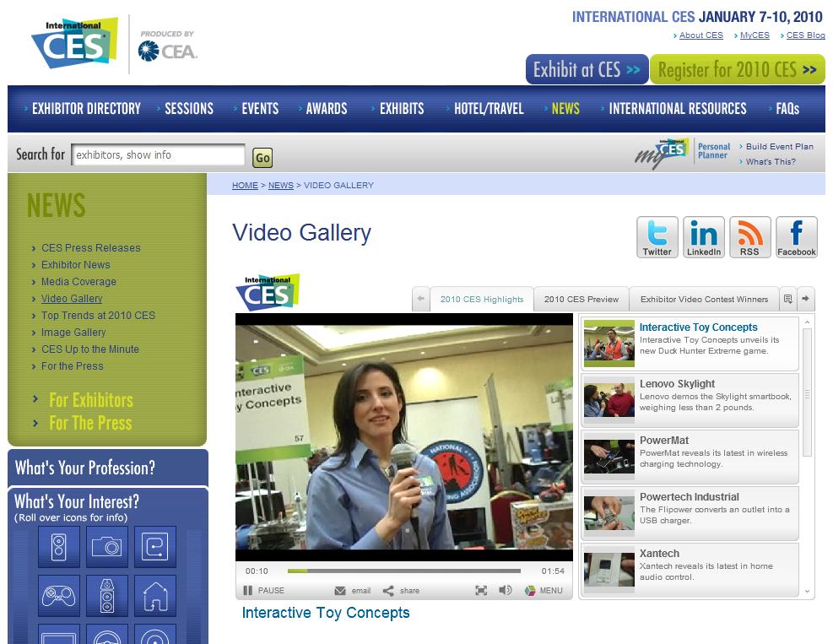Viewport: 833px width, 644px height.
Task: Switch to 2010 CES Preview tab
Action: 581,299
